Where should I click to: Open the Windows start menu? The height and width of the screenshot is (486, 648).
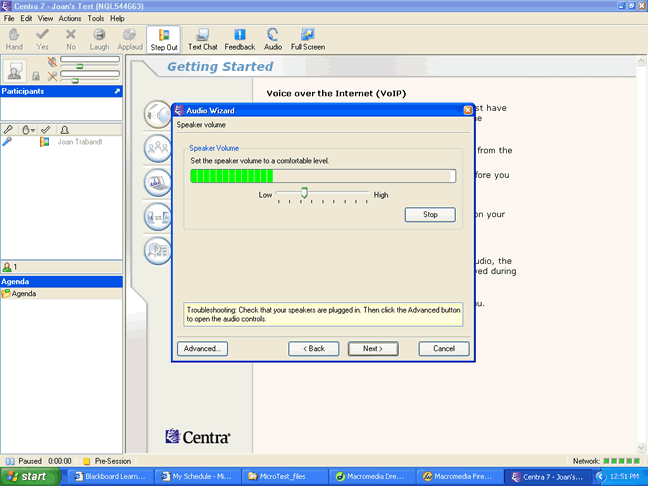30,477
